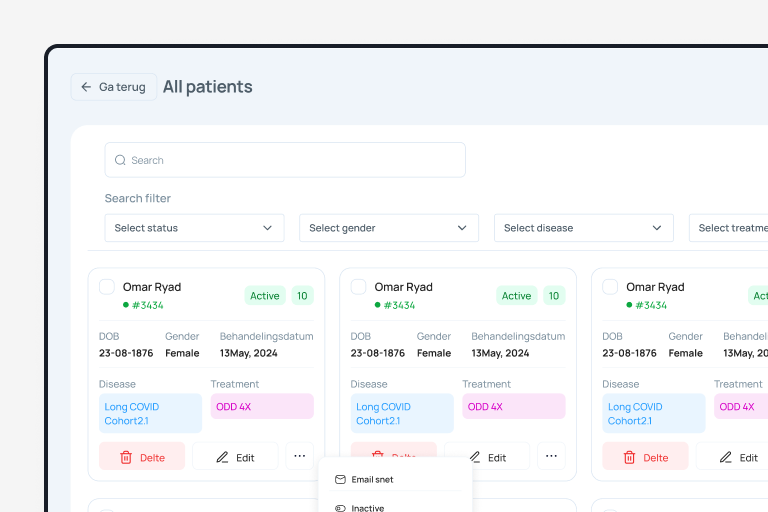
Task: Click the magnifier icon in the search bar
Action: click(120, 160)
